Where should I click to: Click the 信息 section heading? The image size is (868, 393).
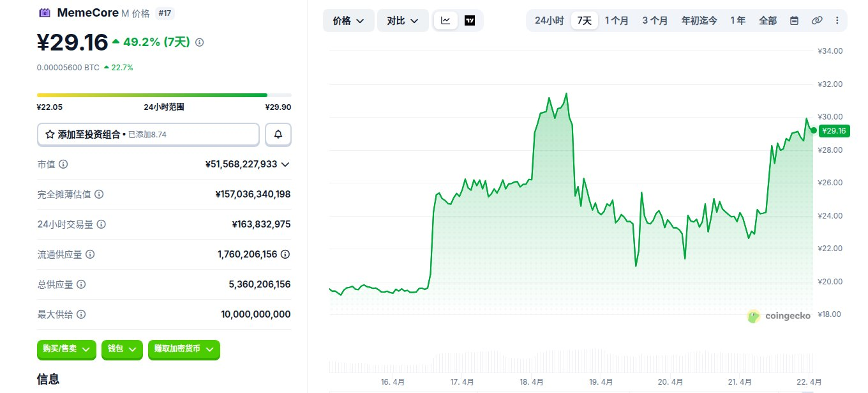(x=49, y=379)
